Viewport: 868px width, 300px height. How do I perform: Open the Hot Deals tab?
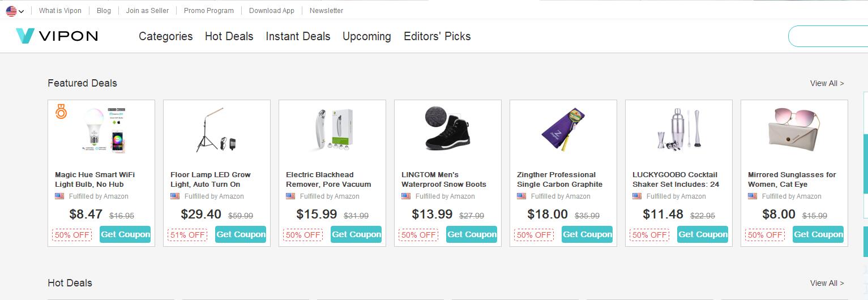point(229,36)
